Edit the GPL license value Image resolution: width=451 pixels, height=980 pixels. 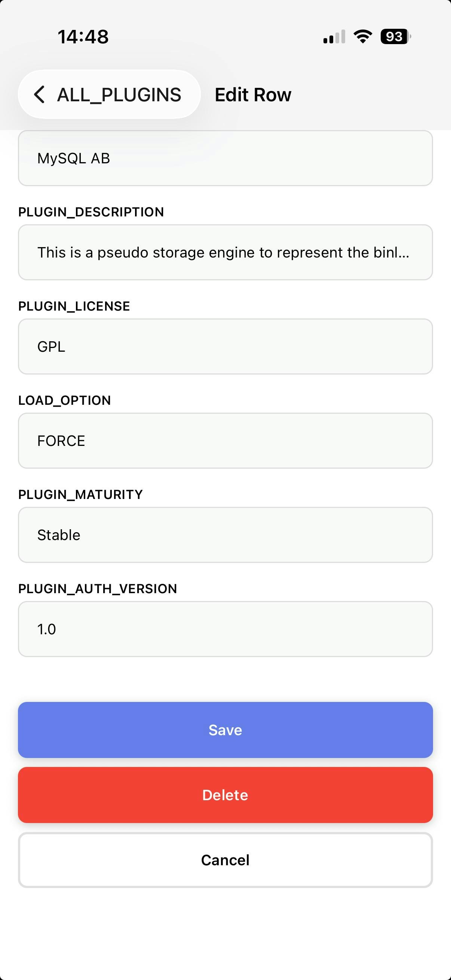225,346
